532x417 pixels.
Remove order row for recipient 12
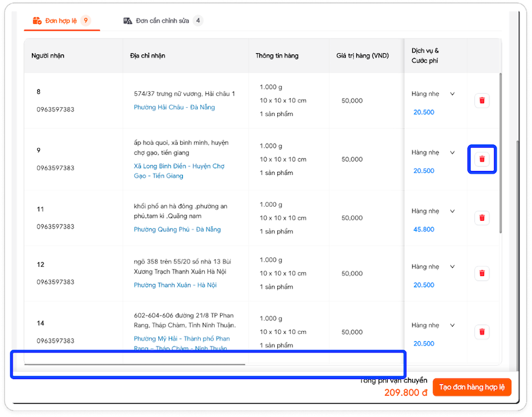[x=482, y=273]
